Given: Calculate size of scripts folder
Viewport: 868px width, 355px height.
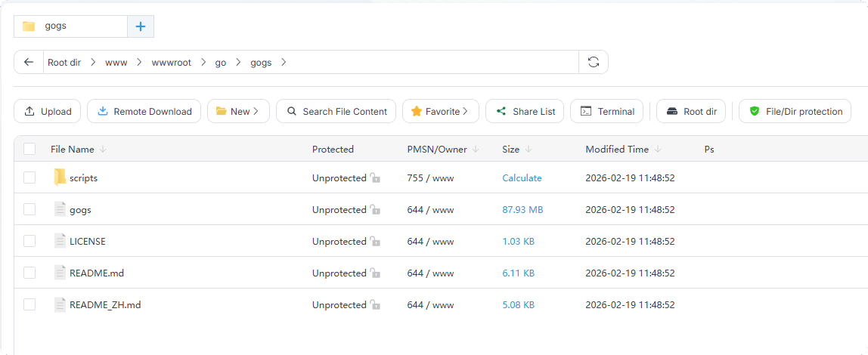Looking at the screenshot, I should point(522,178).
